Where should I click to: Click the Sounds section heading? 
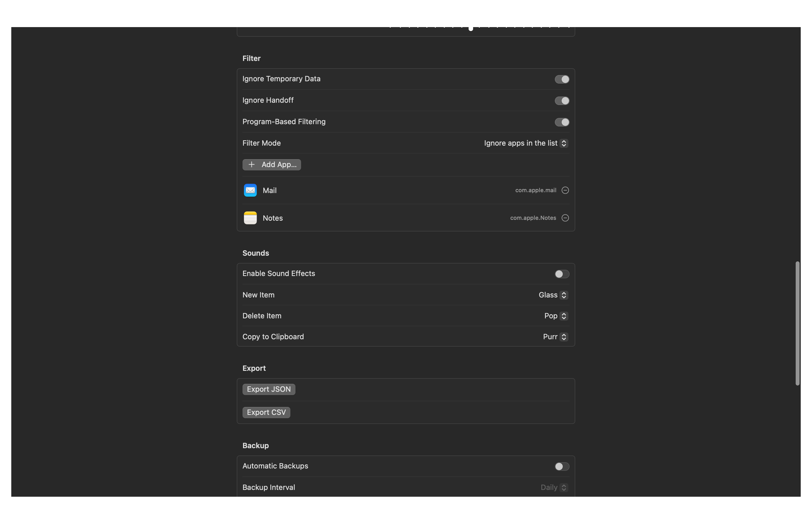[x=256, y=253]
